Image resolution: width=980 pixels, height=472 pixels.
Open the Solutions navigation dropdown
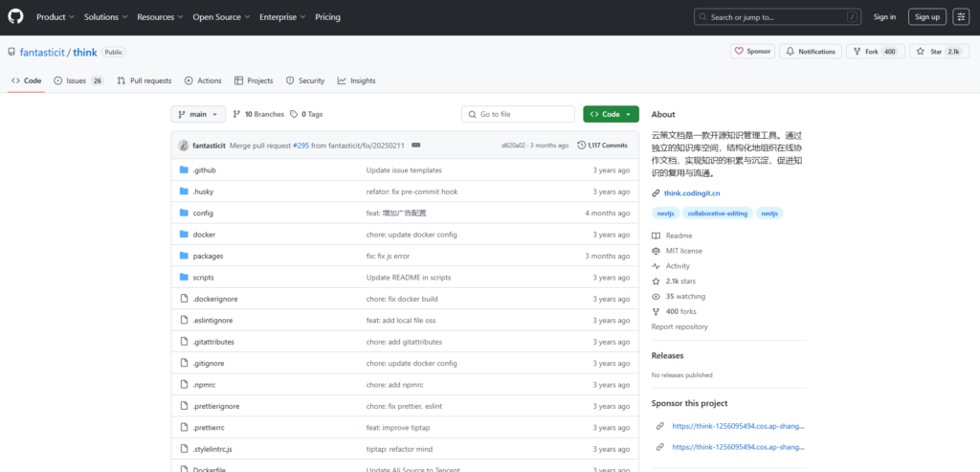pos(105,17)
